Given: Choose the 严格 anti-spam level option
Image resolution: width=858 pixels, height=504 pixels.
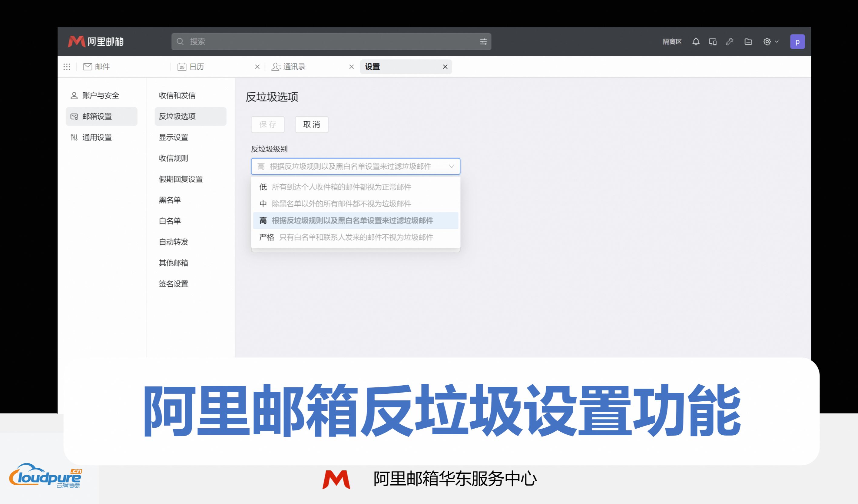Looking at the screenshot, I should pyautogui.click(x=356, y=237).
